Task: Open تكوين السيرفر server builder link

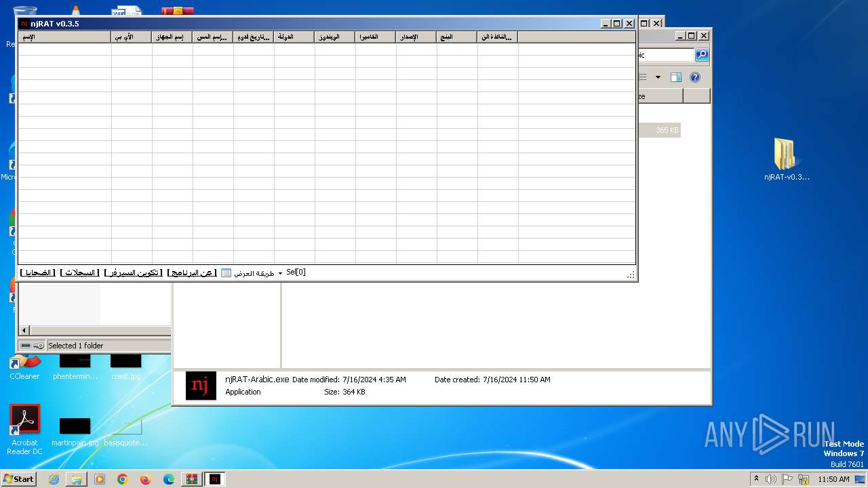Action: (134, 272)
